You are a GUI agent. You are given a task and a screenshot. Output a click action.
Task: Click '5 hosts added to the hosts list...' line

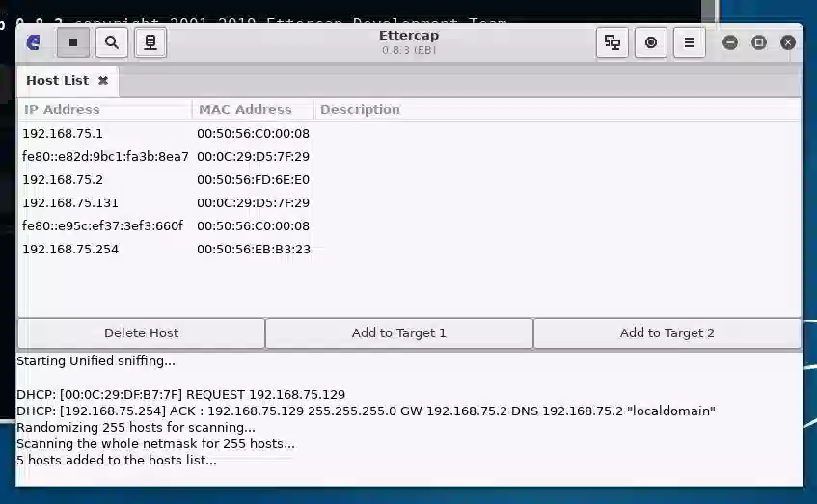[117, 461]
